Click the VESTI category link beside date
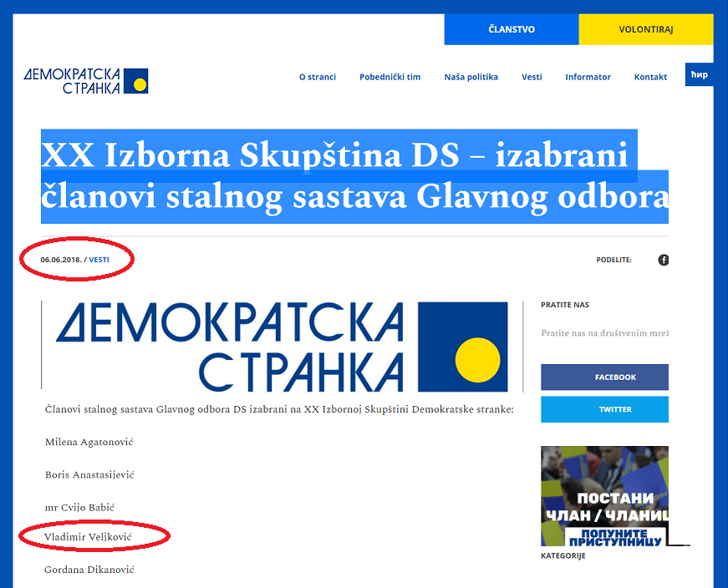 (99, 260)
